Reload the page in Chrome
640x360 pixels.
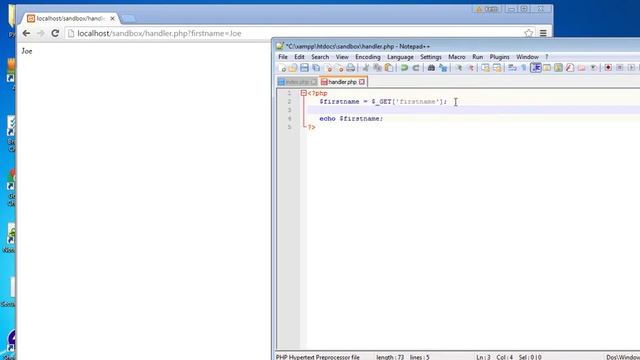55,33
